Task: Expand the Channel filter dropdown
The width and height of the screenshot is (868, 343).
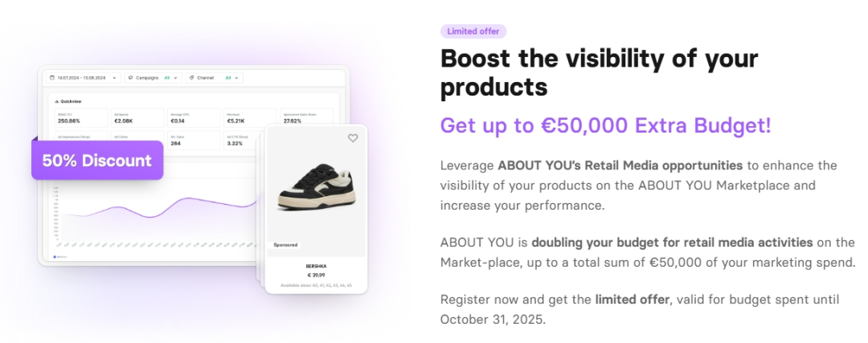Action: click(x=238, y=78)
